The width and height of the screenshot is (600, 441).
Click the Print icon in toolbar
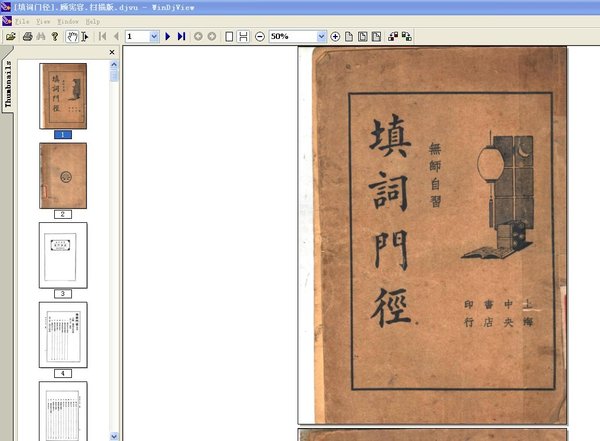point(27,36)
